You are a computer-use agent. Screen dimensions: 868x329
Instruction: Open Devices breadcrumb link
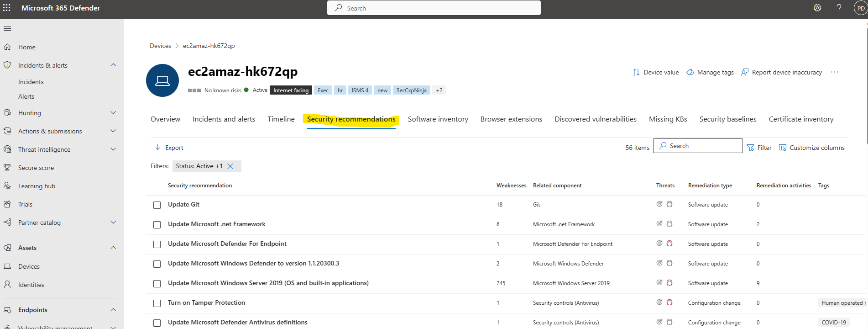(x=160, y=46)
